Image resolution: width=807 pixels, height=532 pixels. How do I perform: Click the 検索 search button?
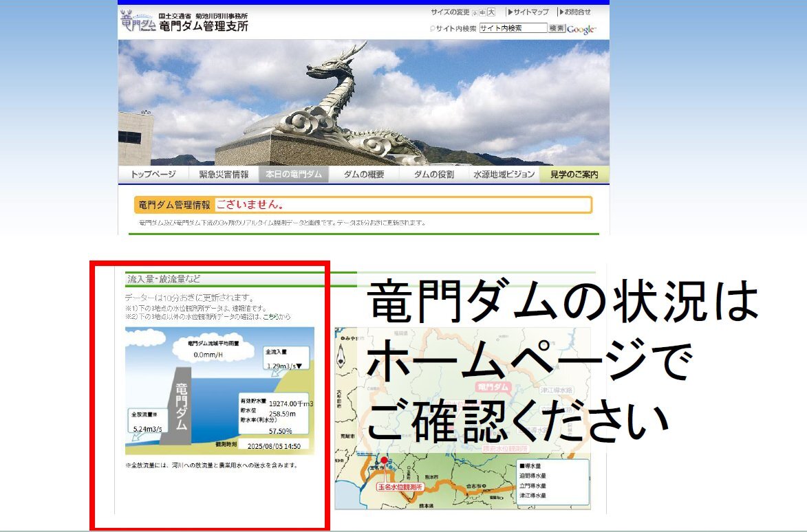tap(557, 28)
